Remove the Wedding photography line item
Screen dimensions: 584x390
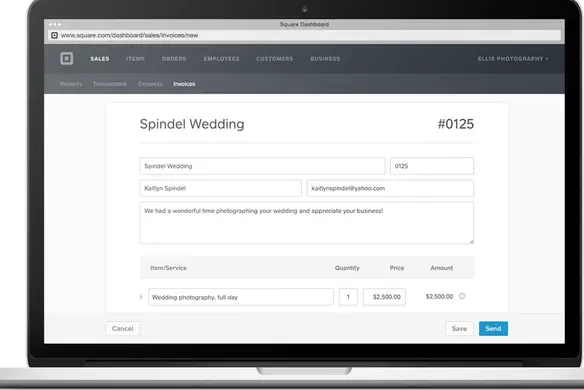[462, 296]
